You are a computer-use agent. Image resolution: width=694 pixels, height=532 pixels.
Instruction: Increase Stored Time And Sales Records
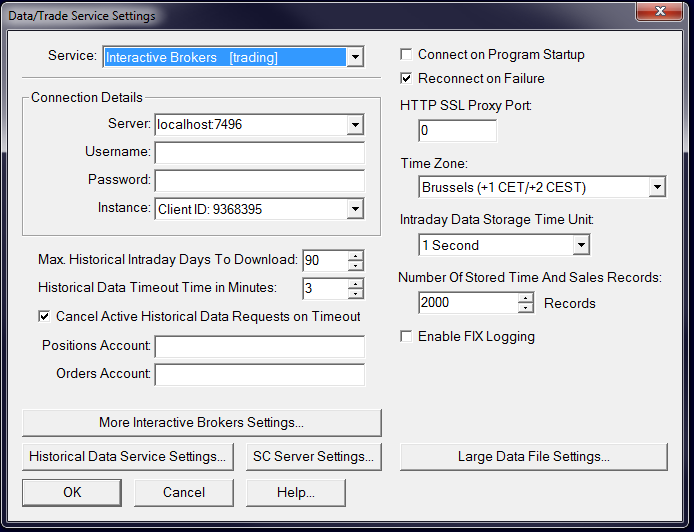(526, 298)
